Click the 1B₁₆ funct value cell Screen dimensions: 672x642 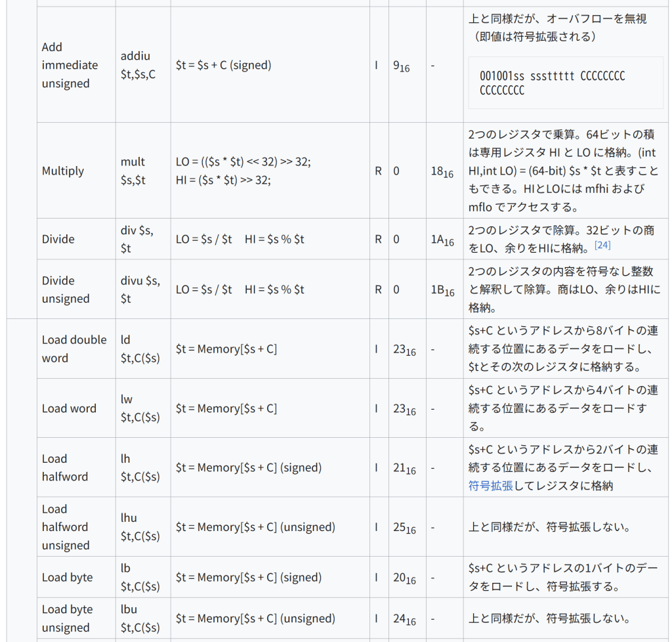pos(442,290)
